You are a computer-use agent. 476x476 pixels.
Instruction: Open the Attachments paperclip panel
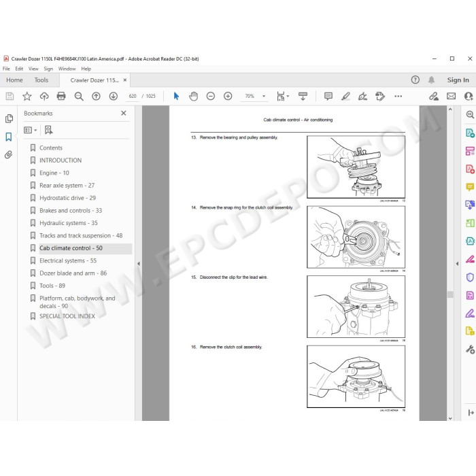click(x=8, y=155)
